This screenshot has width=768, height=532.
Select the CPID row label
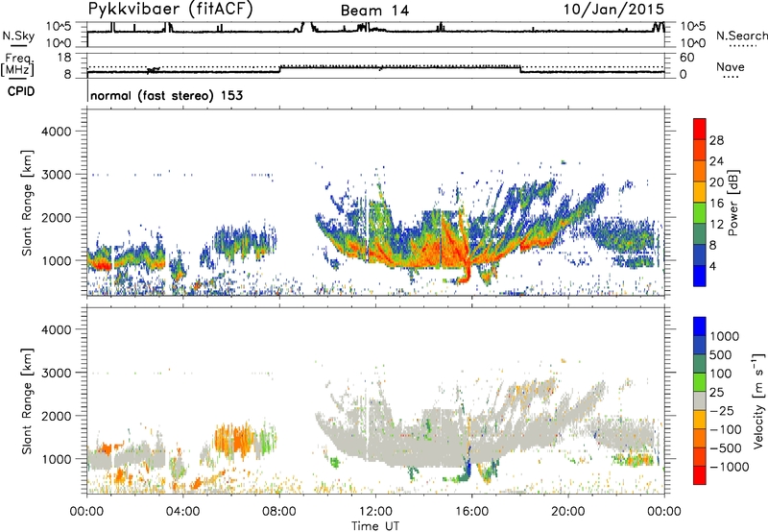[21, 91]
